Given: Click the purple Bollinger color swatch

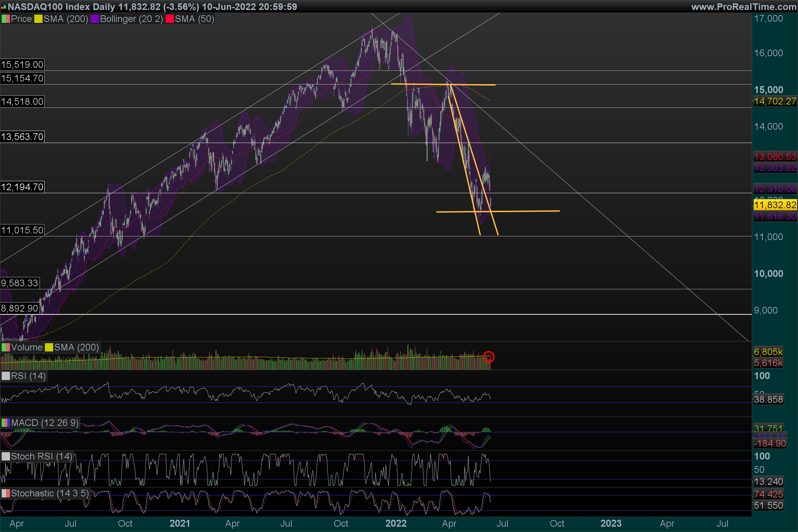Looking at the screenshot, I should coord(95,19).
